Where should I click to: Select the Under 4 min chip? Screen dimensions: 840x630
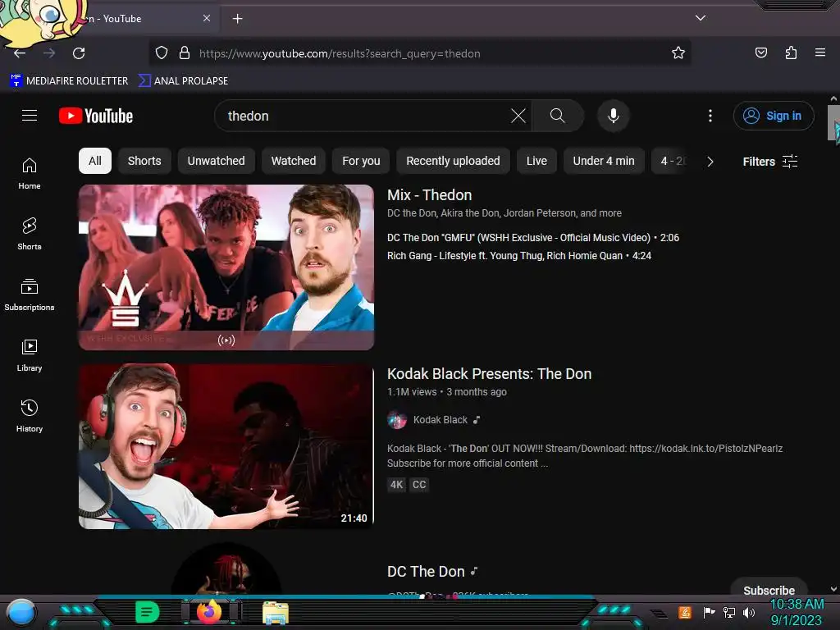pyautogui.click(x=603, y=161)
